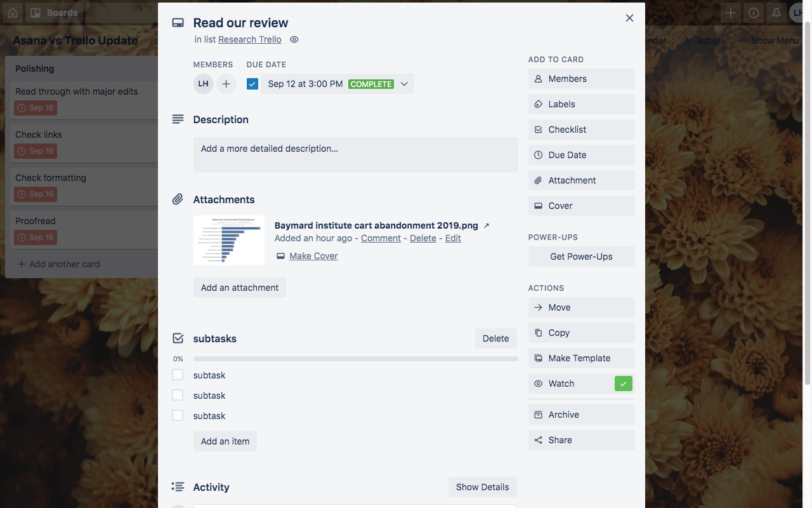Click Sep 16 badge on Proofread
This screenshot has width=812, height=508.
[36, 237]
